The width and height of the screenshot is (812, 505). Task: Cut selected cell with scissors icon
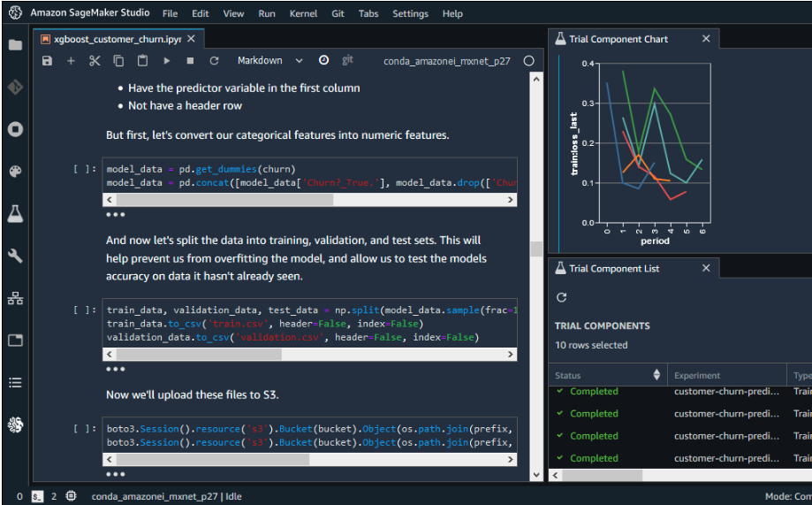point(95,61)
